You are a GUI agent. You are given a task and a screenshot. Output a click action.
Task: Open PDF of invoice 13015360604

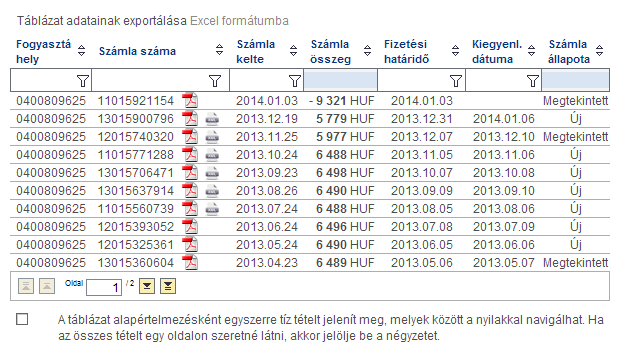tap(190, 263)
